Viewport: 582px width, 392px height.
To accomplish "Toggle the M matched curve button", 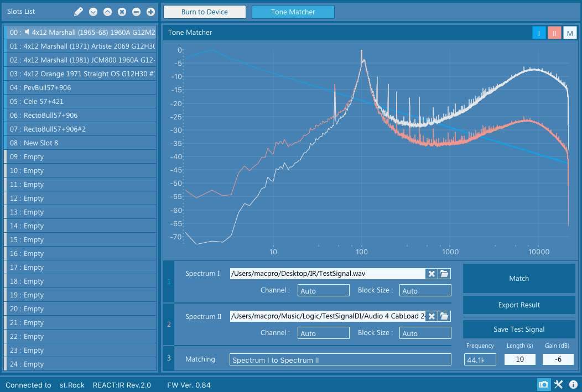I will point(569,33).
